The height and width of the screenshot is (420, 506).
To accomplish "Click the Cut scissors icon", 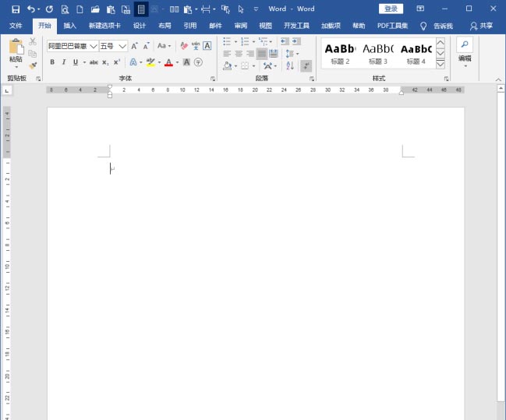I will point(33,41).
